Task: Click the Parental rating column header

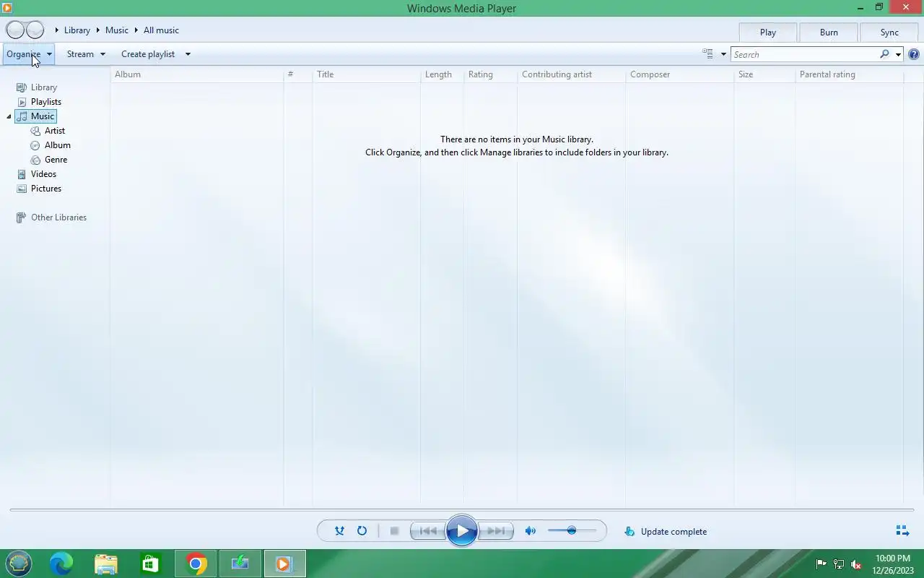Action: point(849,74)
